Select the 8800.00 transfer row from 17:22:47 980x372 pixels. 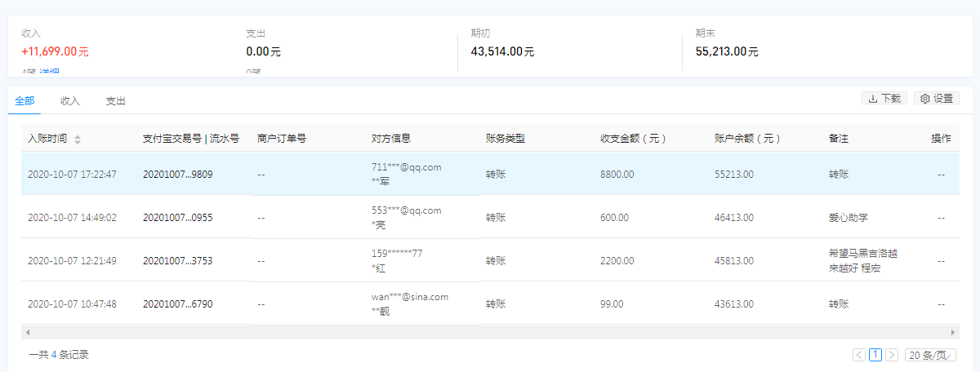490,174
